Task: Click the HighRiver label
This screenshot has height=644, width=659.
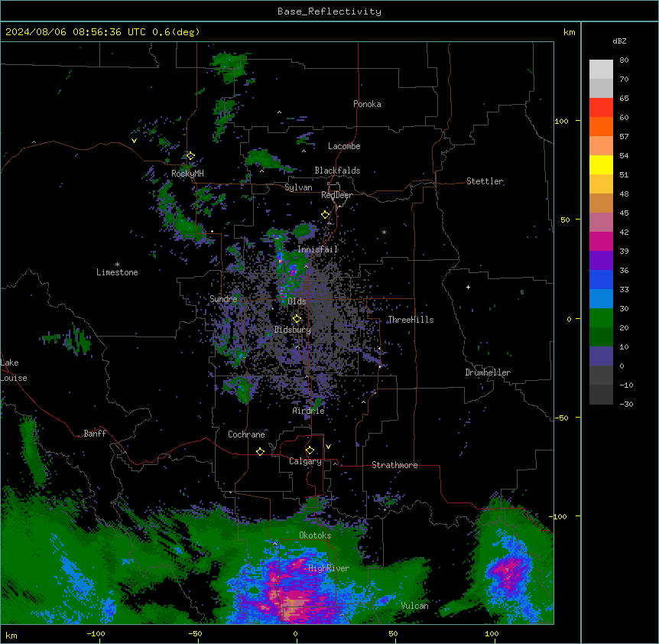Action: coord(329,568)
